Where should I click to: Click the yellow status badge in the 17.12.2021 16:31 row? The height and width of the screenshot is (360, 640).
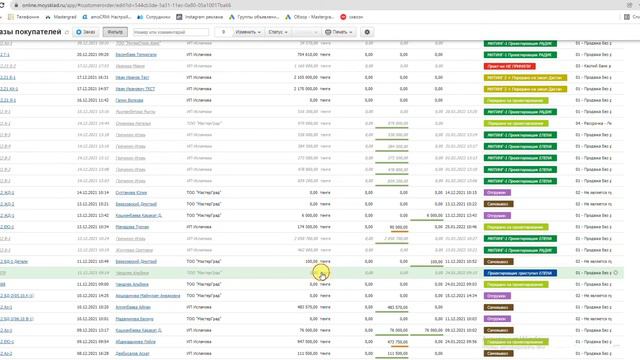(525, 77)
